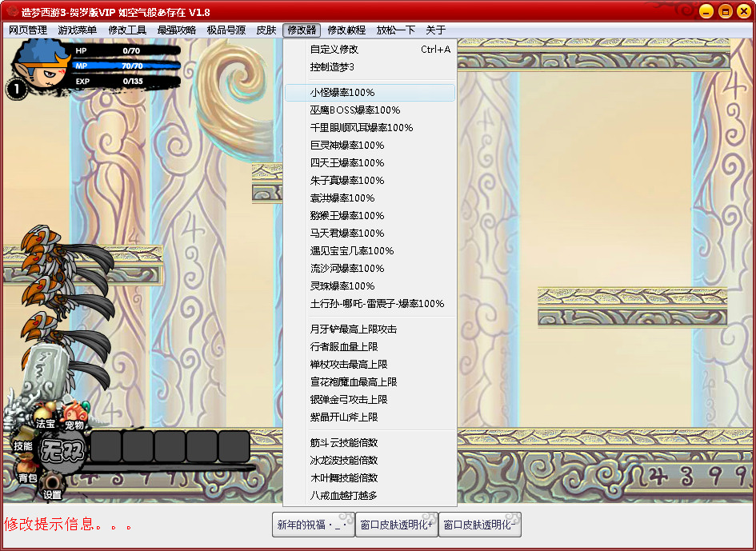
Task: Open the 网页管理 menu
Action: pyautogui.click(x=28, y=30)
